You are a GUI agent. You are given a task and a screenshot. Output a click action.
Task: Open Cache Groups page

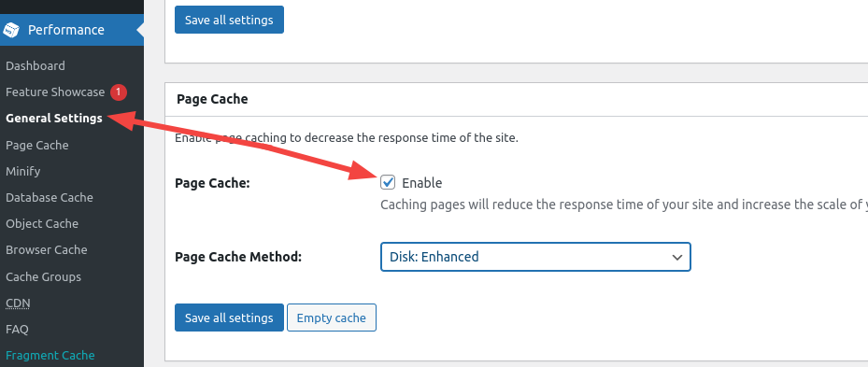43,276
